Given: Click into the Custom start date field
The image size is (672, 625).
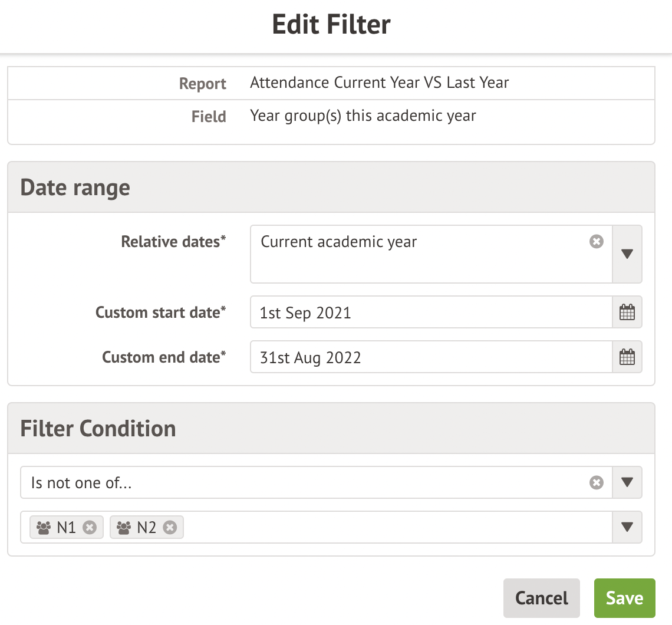Looking at the screenshot, I should pos(430,312).
